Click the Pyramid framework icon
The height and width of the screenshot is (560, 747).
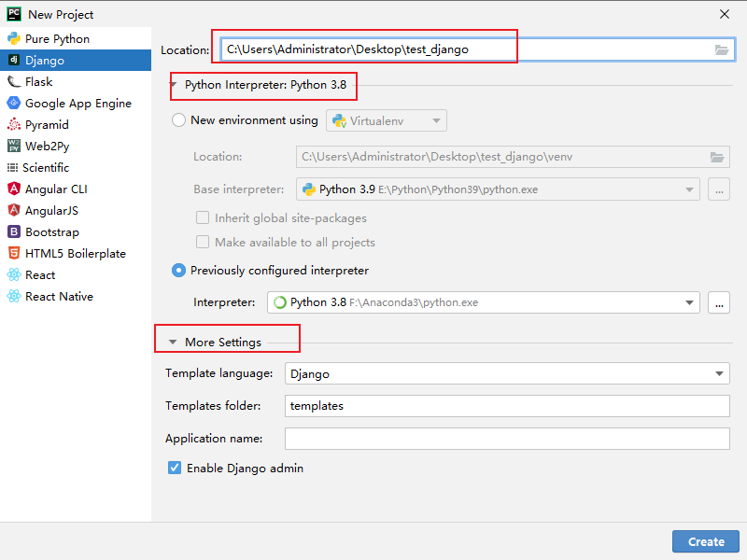[x=14, y=124]
